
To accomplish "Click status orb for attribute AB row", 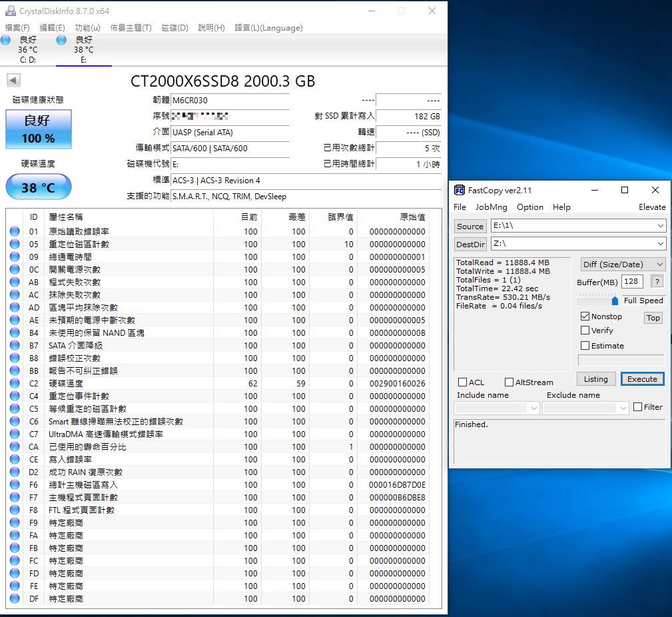I will point(15,282).
